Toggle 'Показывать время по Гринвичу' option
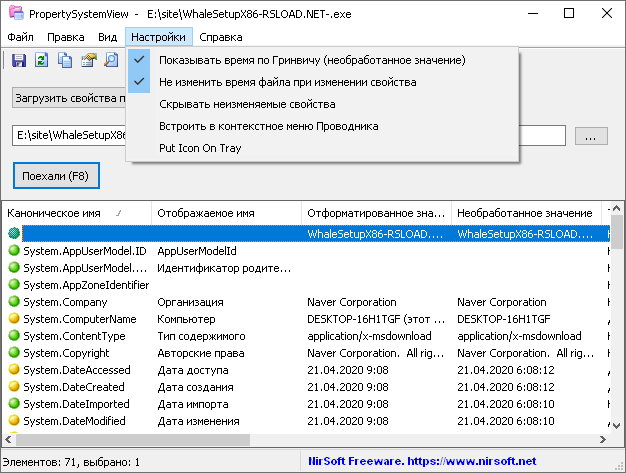This screenshot has height=473, width=626. (322, 60)
